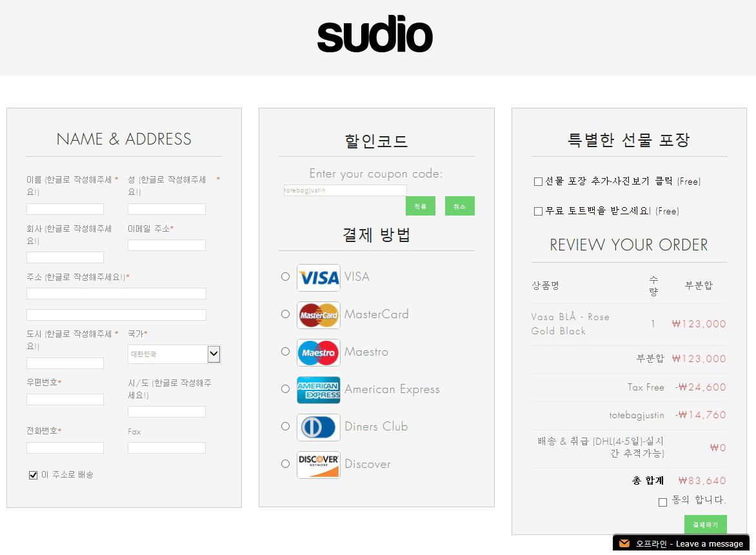The width and height of the screenshot is (756, 555).
Task: Click the NAME & ADDRESS heading
Action: click(124, 139)
